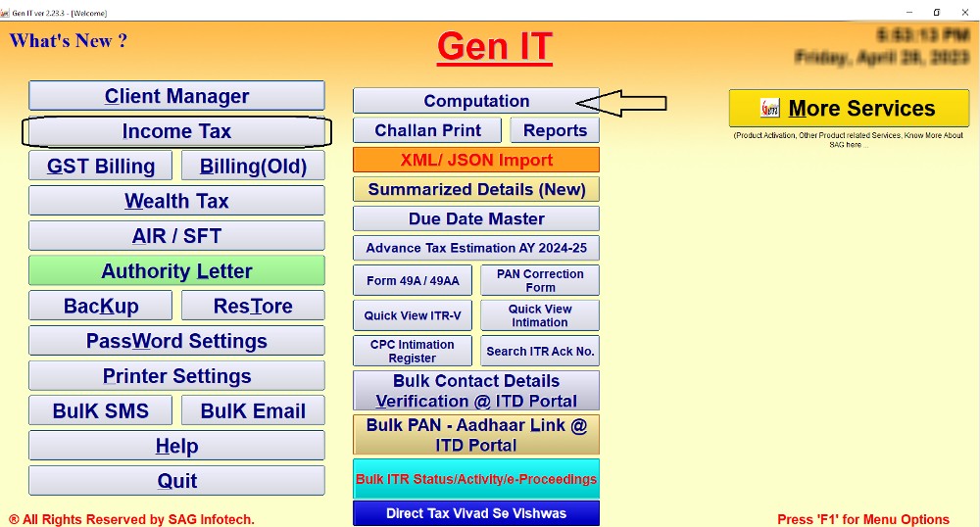
Task: Open Advance Tax Estimation AY 2024-25
Action: pyautogui.click(x=476, y=248)
